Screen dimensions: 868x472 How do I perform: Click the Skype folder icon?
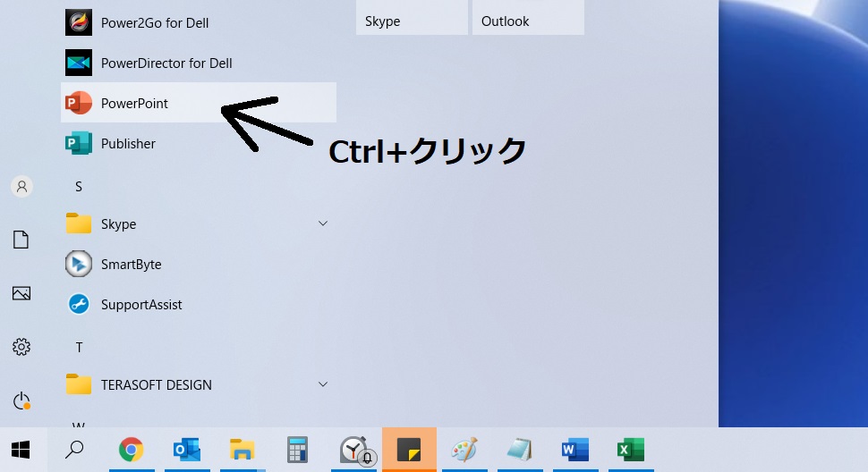coord(79,223)
